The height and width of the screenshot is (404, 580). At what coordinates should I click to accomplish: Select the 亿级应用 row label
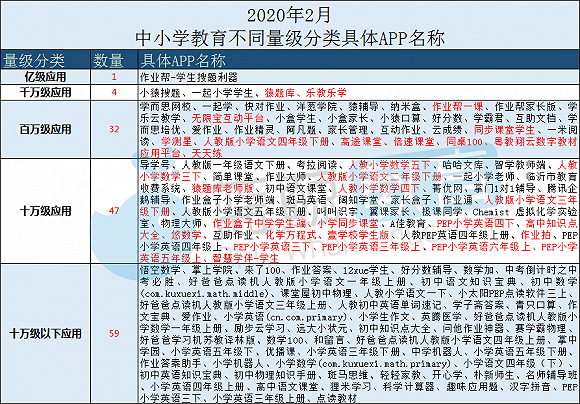(x=45, y=77)
